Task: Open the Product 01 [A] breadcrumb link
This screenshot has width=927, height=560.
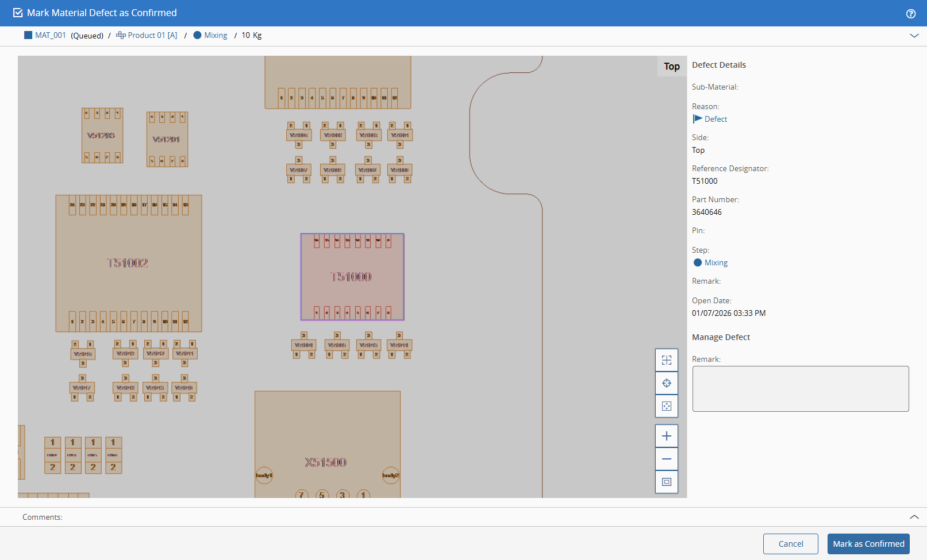Action: 152,36
